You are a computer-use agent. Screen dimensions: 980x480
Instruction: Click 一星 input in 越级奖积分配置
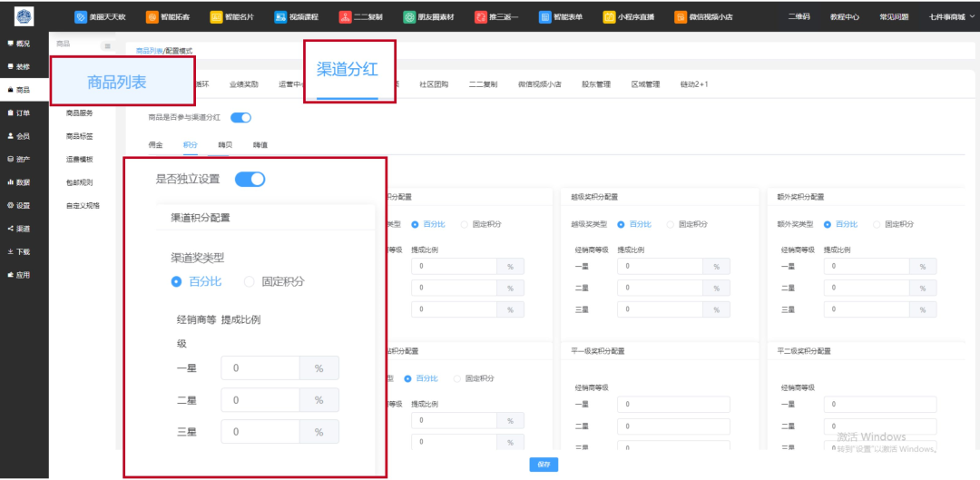coord(660,267)
